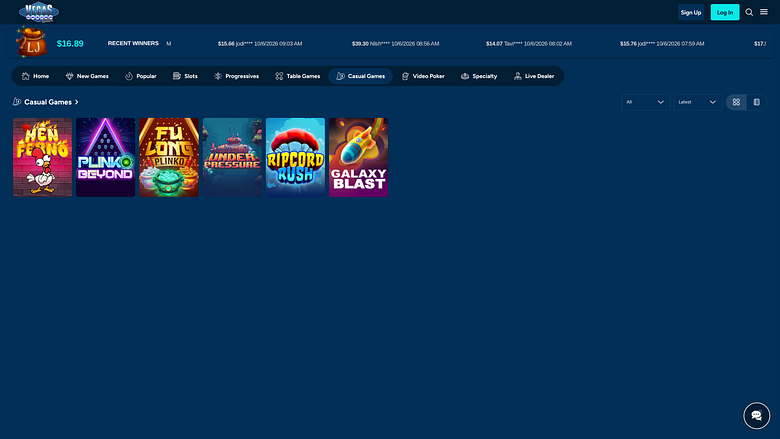Select the Home tab
780x439 pixels.
point(35,76)
